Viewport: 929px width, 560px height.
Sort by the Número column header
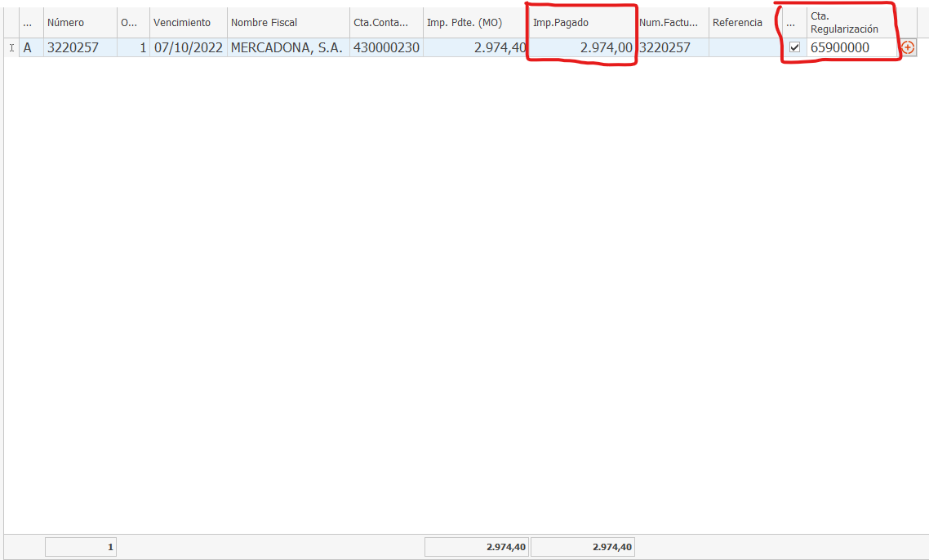coord(79,23)
